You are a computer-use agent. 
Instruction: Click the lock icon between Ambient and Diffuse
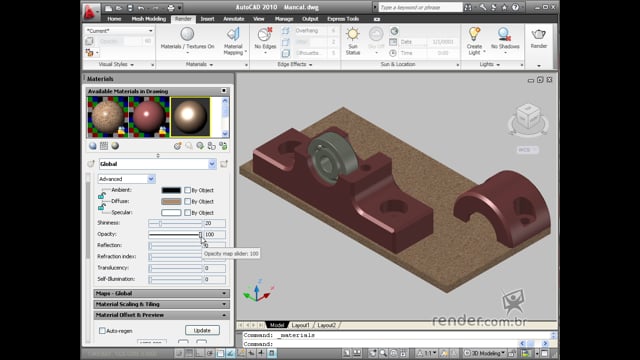point(101,196)
